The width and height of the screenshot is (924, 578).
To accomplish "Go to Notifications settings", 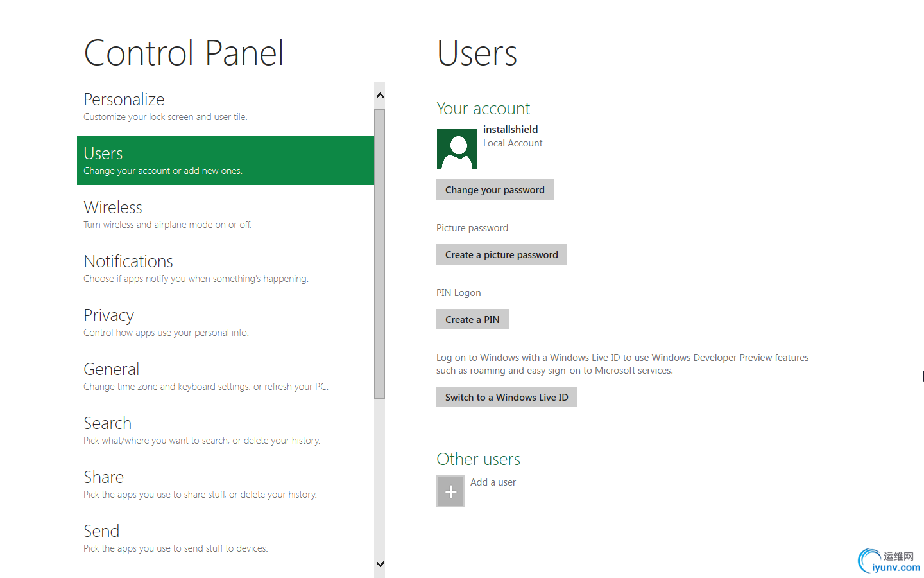I will [225, 268].
